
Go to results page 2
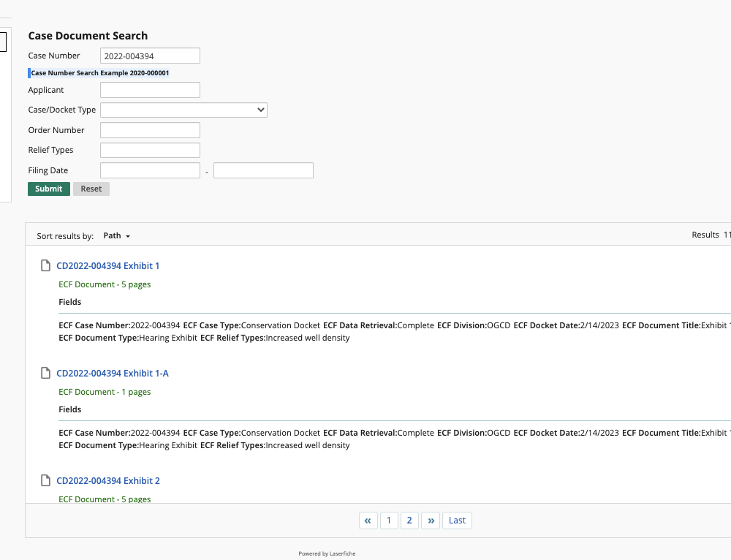pyautogui.click(x=409, y=521)
